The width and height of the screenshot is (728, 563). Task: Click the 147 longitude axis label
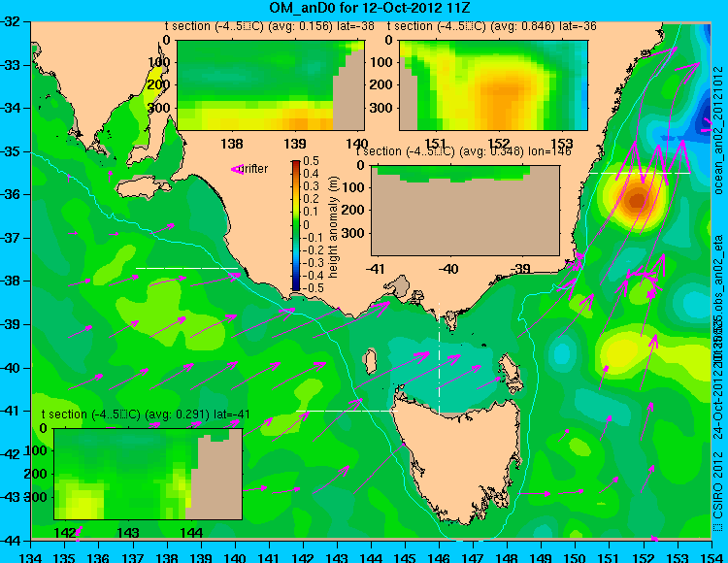(473, 557)
